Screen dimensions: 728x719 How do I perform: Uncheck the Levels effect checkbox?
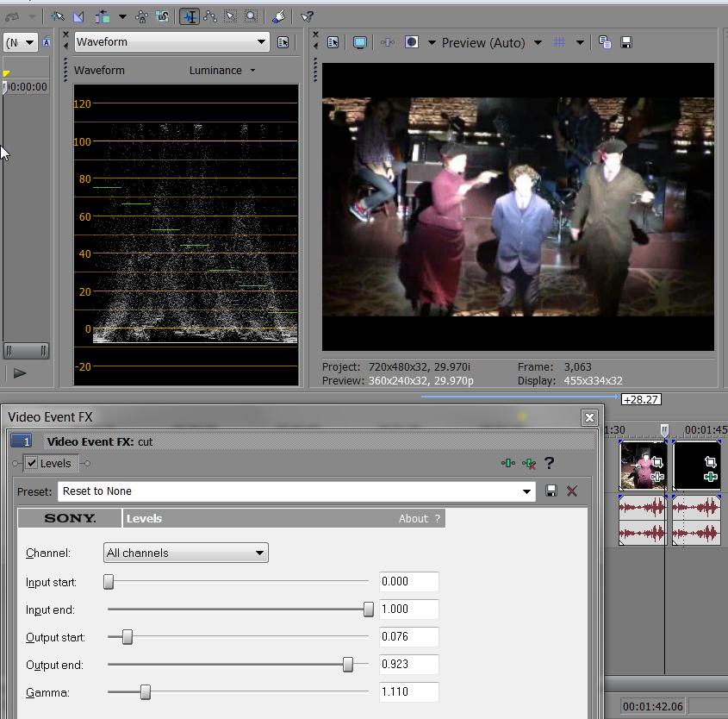click(x=32, y=463)
